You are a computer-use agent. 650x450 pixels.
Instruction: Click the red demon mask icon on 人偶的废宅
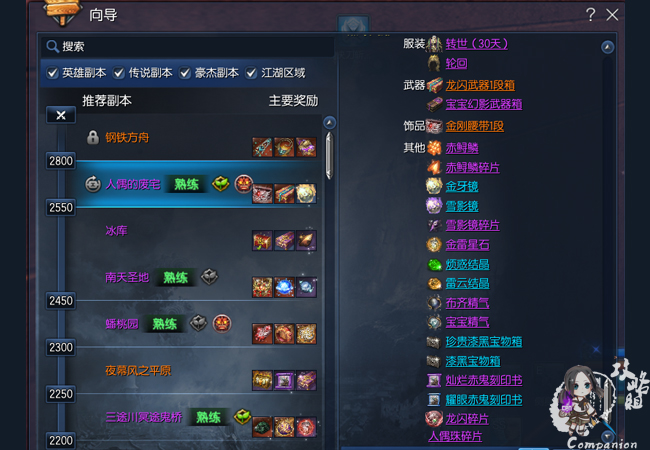click(x=243, y=184)
